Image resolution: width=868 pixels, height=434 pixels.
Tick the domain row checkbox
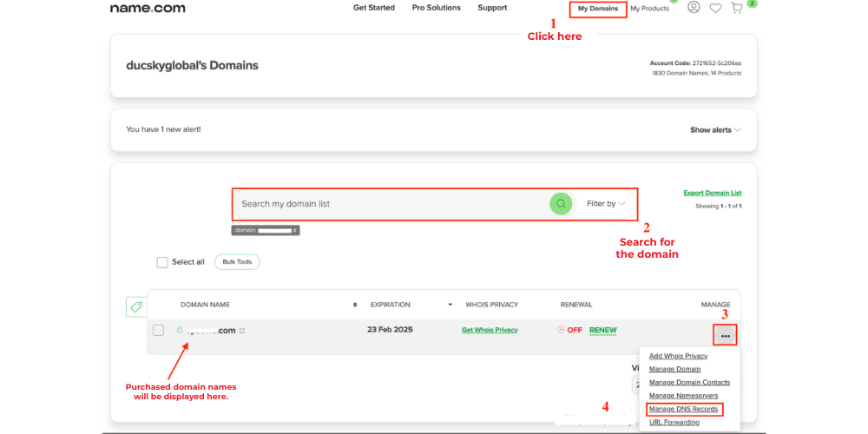click(158, 330)
